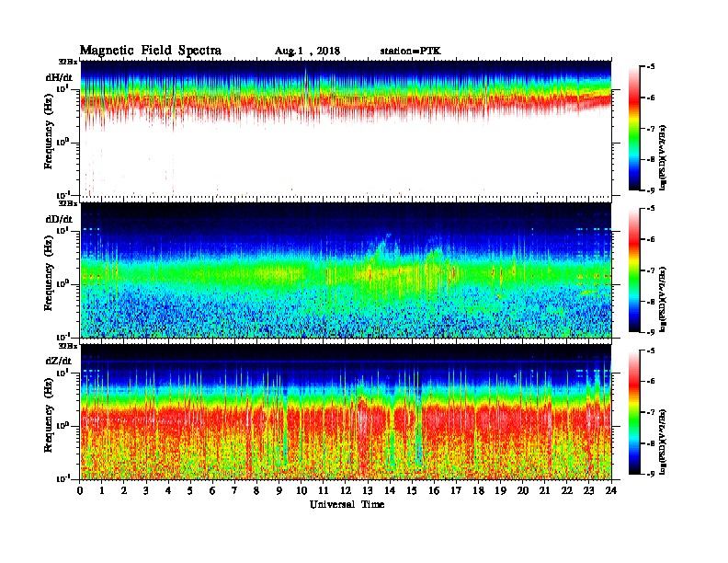The height and width of the screenshot is (563, 728).
Task: Click '-7' tick on dZ/dt color bar
Action: click(651, 412)
